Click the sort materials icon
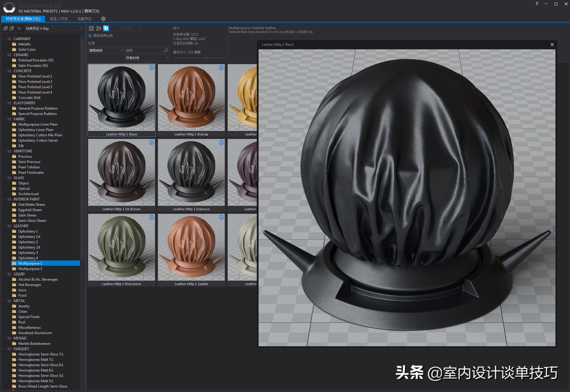 coord(19,29)
